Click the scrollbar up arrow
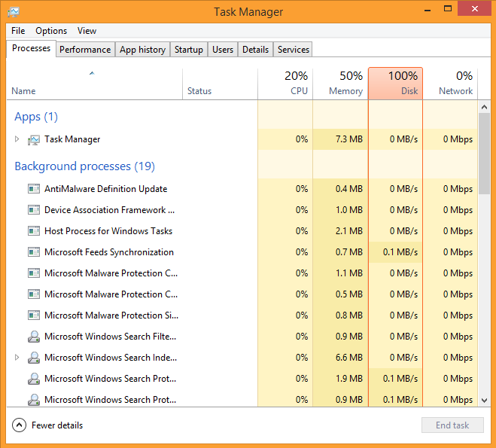 click(x=484, y=107)
